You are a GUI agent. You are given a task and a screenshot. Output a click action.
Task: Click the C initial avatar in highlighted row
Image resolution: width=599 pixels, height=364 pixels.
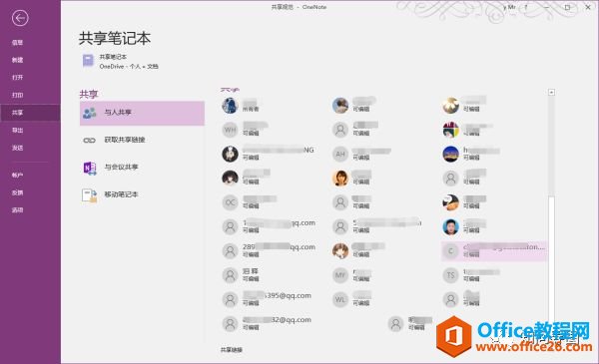[x=451, y=251]
